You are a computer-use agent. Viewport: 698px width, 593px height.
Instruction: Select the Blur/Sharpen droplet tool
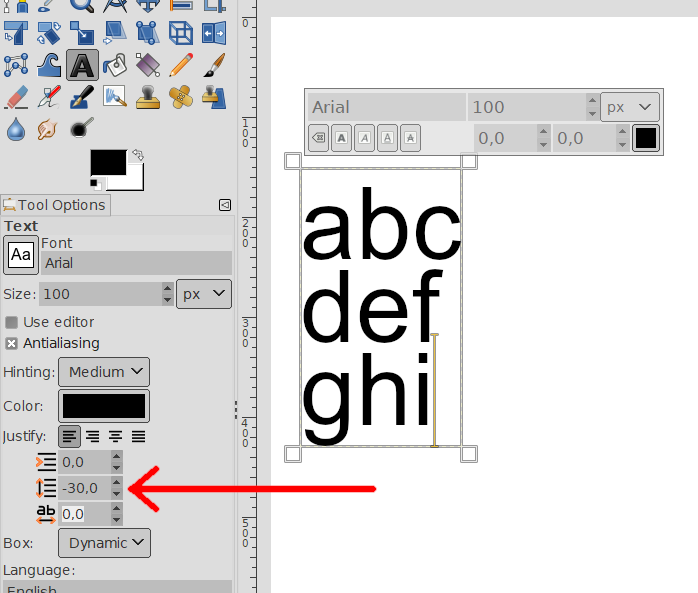[16, 130]
